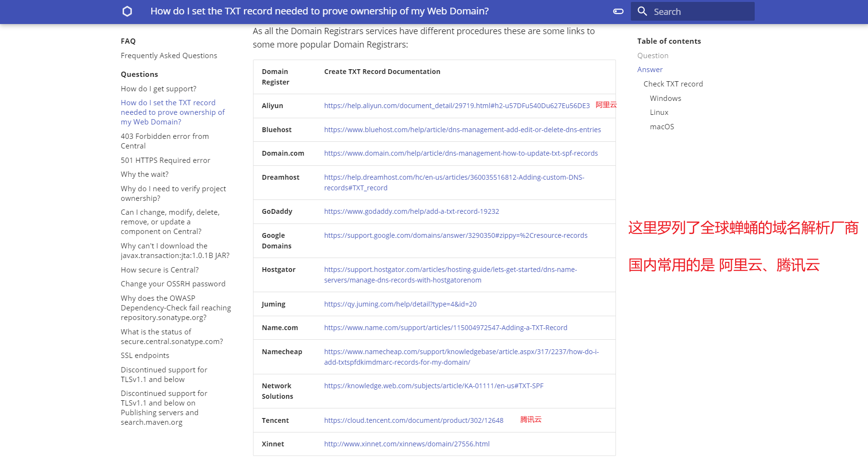The width and height of the screenshot is (868, 468).
Task: Jump to macOS section in contents
Action: [662, 127]
